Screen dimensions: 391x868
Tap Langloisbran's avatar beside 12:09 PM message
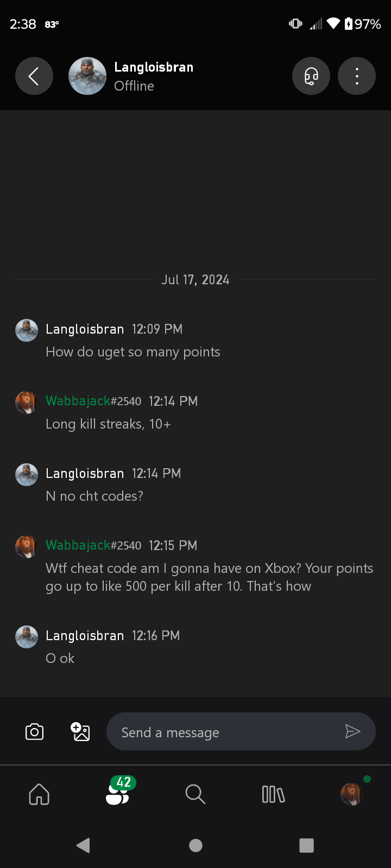click(x=27, y=330)
